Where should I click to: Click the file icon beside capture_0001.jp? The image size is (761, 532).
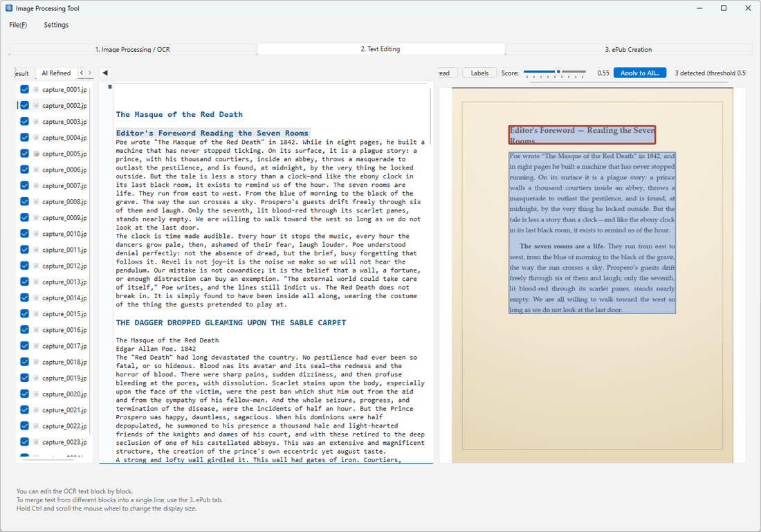[x=36, y=90]
